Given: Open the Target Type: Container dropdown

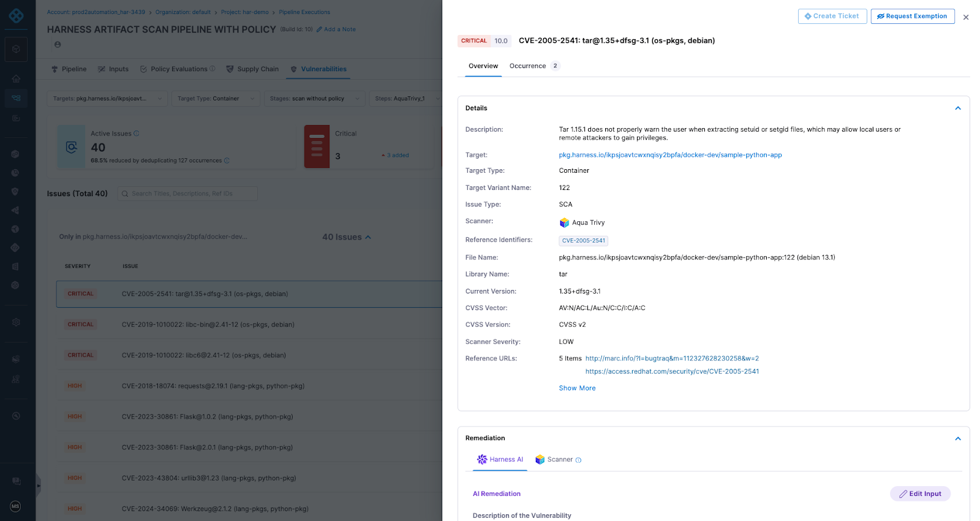Looking at the screenshot, I should 216,99.
